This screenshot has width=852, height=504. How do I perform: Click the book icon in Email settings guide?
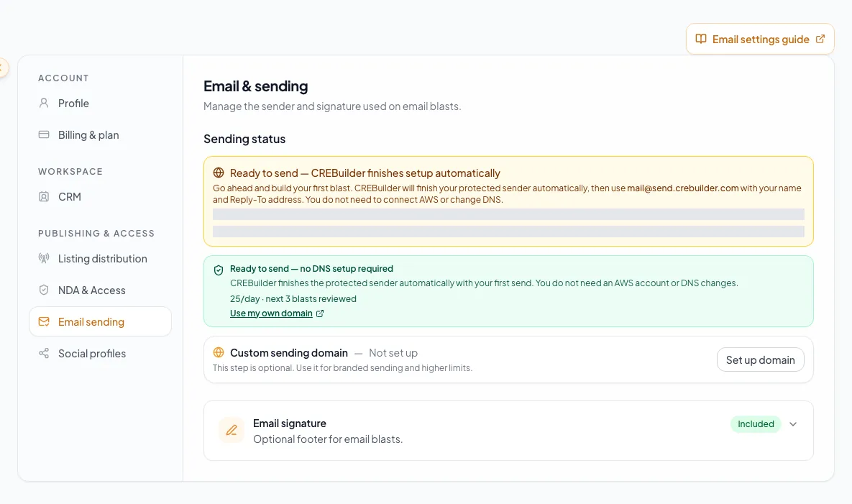point(701,39)
